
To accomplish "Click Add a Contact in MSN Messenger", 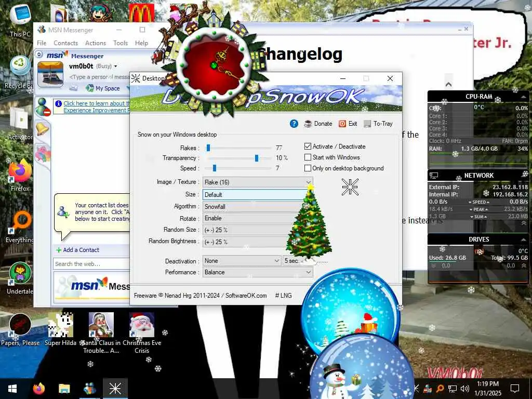I will 78,250.
